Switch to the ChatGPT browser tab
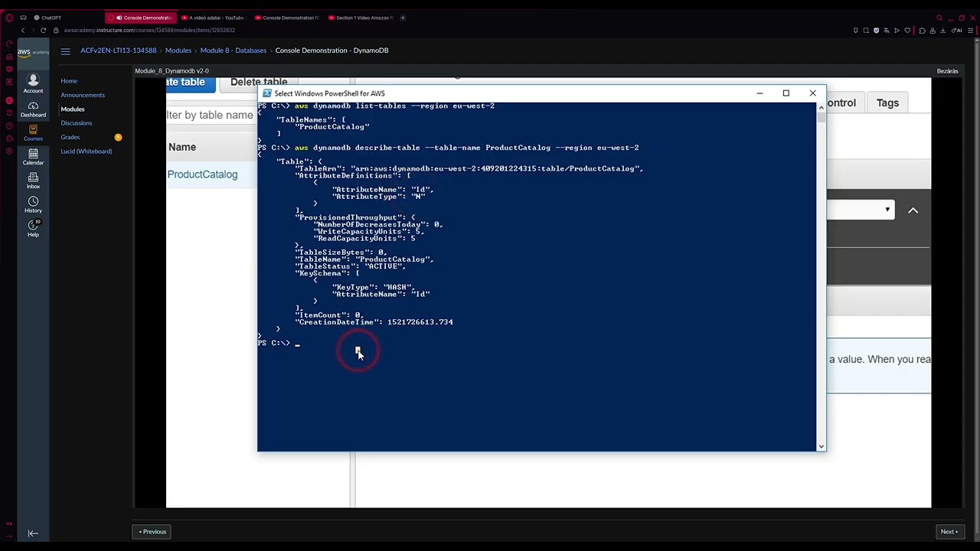Screen dimensions: 980x551 47,18
